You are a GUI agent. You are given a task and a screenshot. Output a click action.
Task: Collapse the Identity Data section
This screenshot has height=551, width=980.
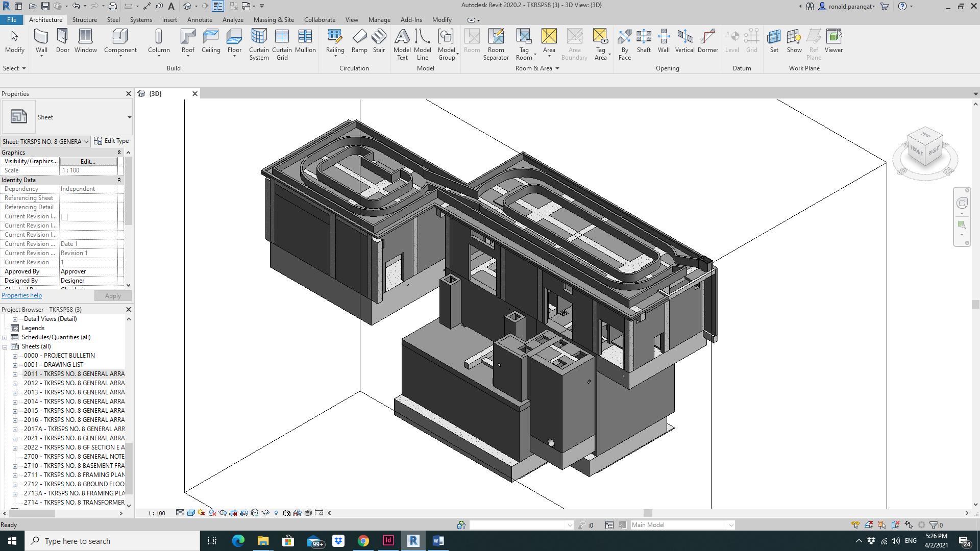click(119, 180)
